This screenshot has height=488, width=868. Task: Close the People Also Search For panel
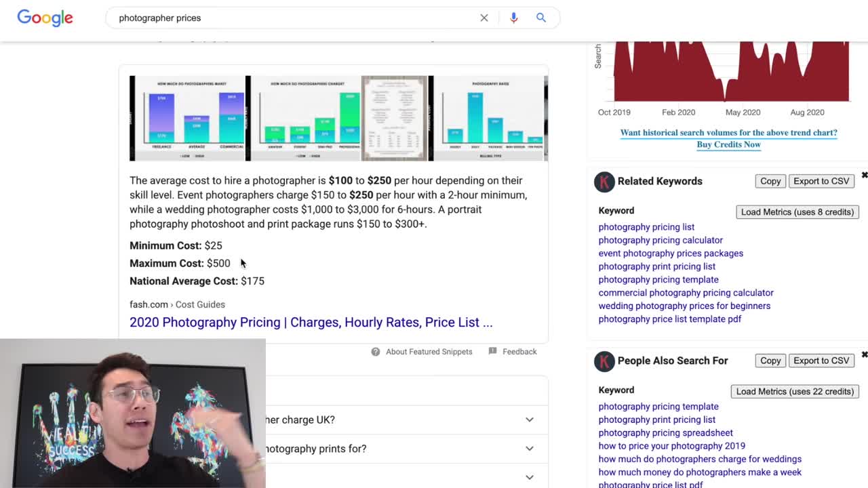864,355
